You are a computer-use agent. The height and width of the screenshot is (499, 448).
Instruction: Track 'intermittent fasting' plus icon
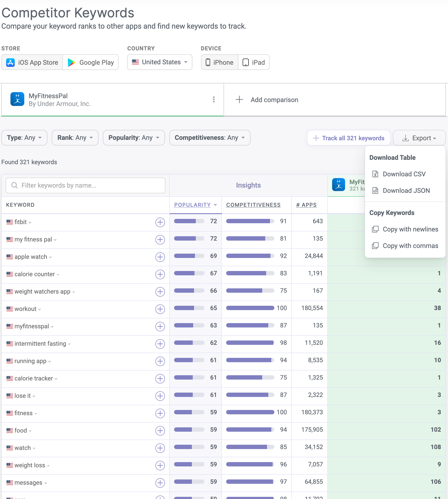[160, 344]
